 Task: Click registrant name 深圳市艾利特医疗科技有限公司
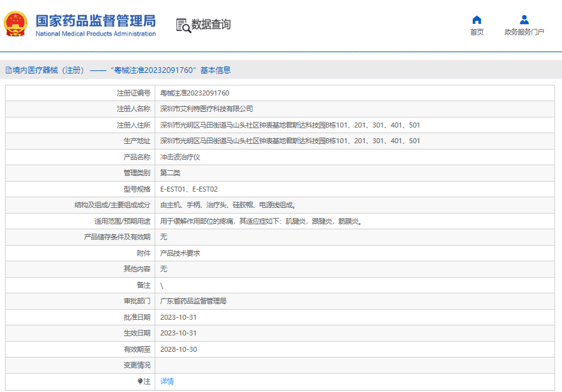click(206, 109)
